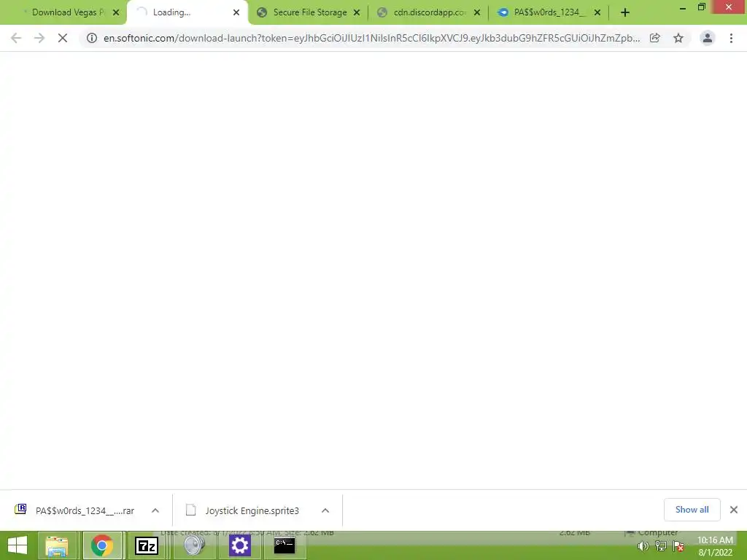Open a new browser tab
The image size is (747, 560).
click(625, 12)
